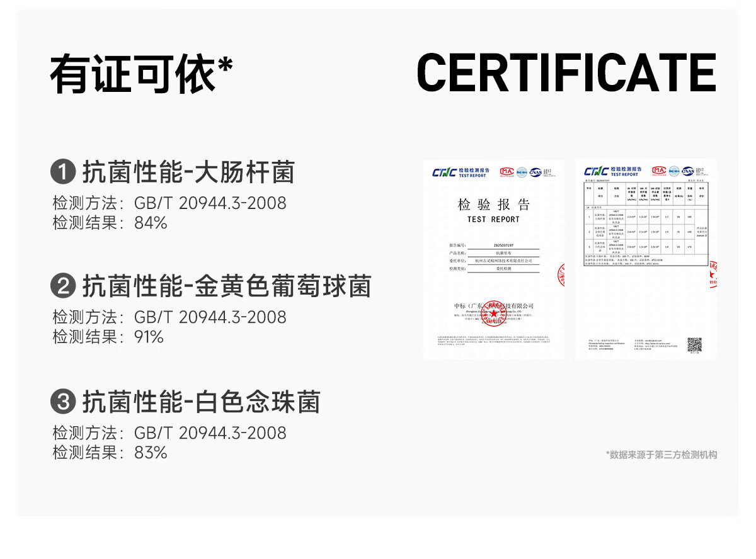Screen dimensions: 756x559
Task: Select the result text "检测结果: 83%"
Action: [x=110, y=453]
